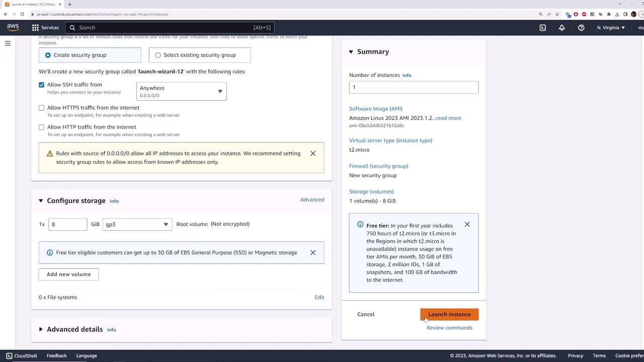Open Advanced storage configuration
The image size is (644, 362).
coord(312,200)
